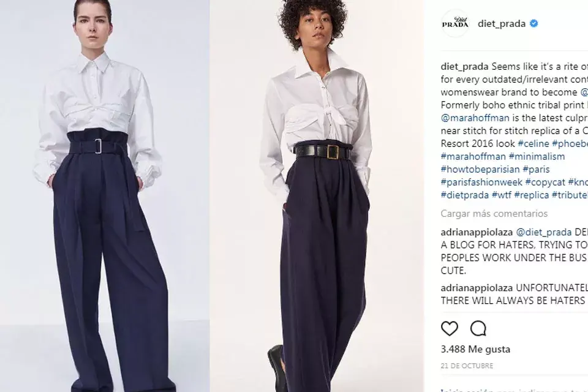Open first adrianappiolaza commenter profile
This screenshot has height=392, width=588.
[x=477, y=232]
